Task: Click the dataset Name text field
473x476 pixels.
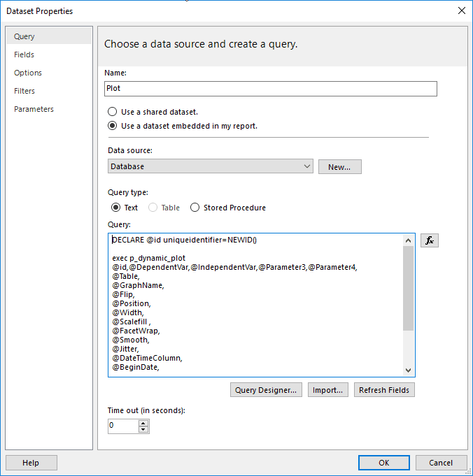Action: [x=270, y=89]
